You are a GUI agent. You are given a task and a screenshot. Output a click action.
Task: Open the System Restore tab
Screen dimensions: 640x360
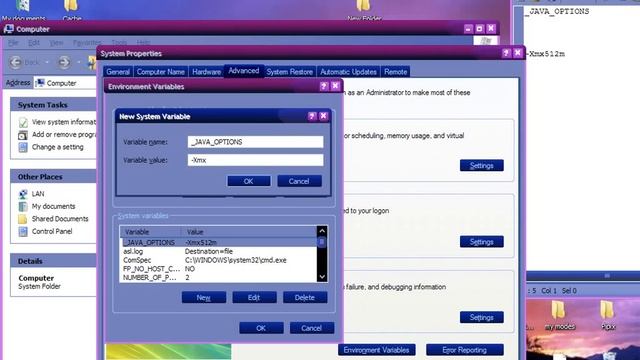click(x=289, y=72)
